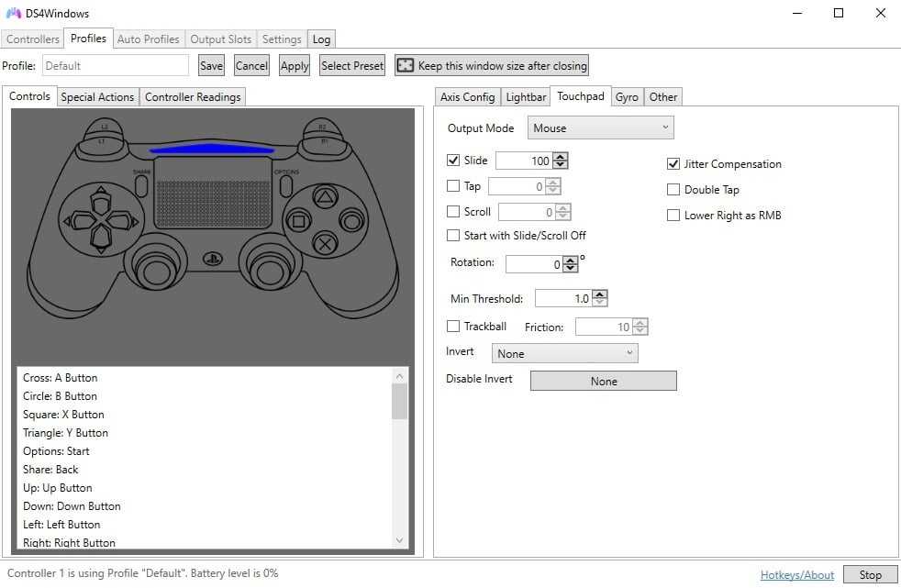Screen dimensions: 901x588
Task: Turn on the Trackball checkbox
Action: pos(453,327)
